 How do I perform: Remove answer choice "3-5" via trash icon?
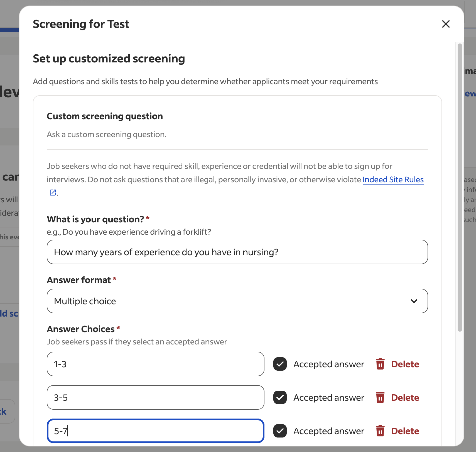click(x=380, y=398)
